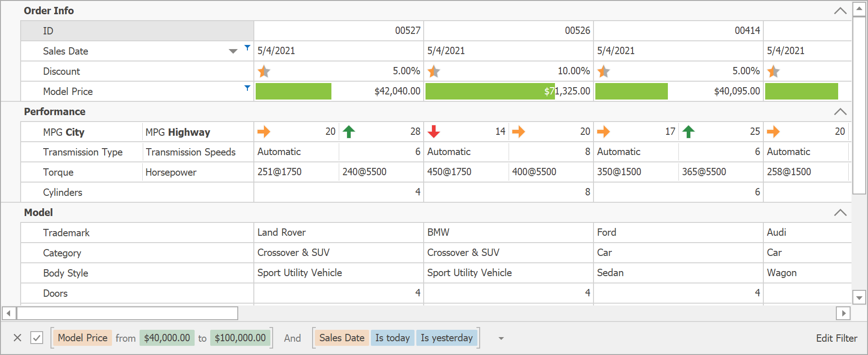The width and height of the screenshot is (868, 355).
Task: Click the discount star icon for order 00527
Action: (x=264, y=71)
